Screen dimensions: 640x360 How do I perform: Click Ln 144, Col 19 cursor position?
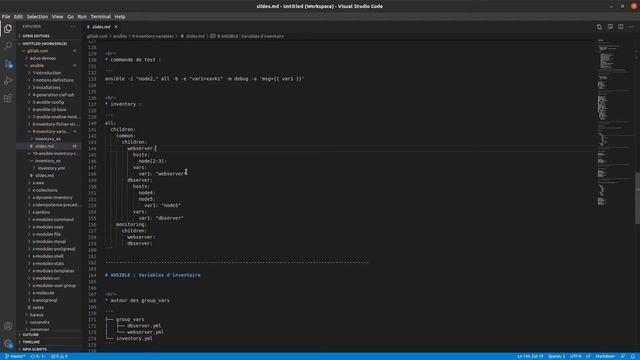[530, 356]
